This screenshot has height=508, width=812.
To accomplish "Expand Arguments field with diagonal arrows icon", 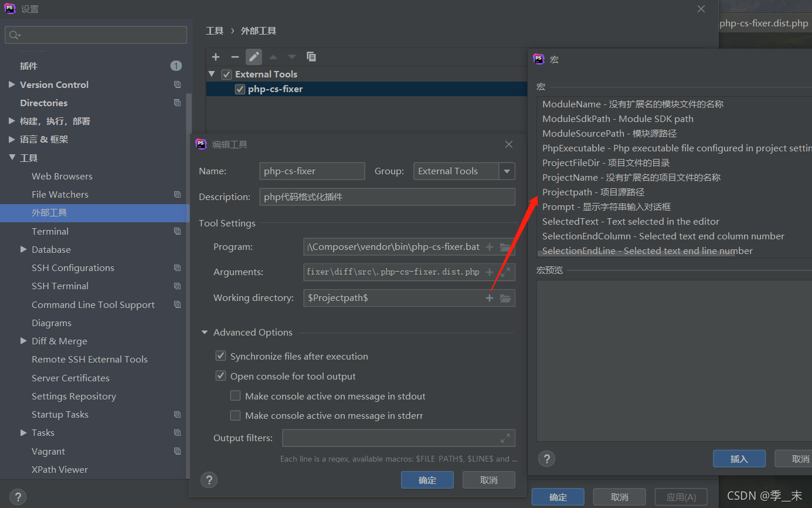I will [x=505, y=272].
